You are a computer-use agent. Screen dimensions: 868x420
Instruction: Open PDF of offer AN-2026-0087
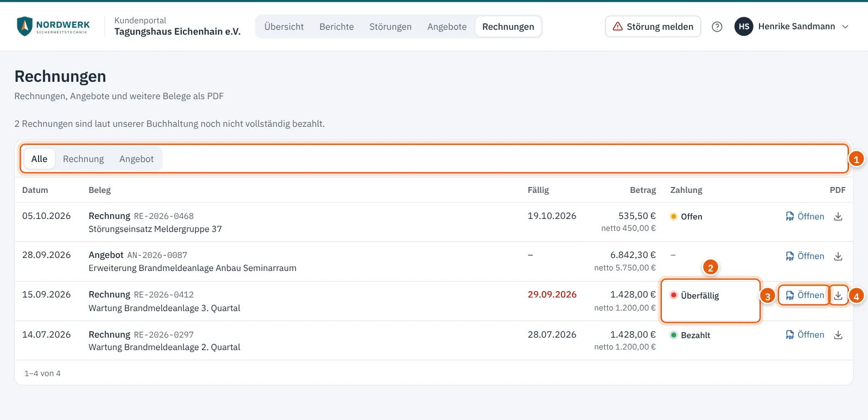(x=805, y=256)
